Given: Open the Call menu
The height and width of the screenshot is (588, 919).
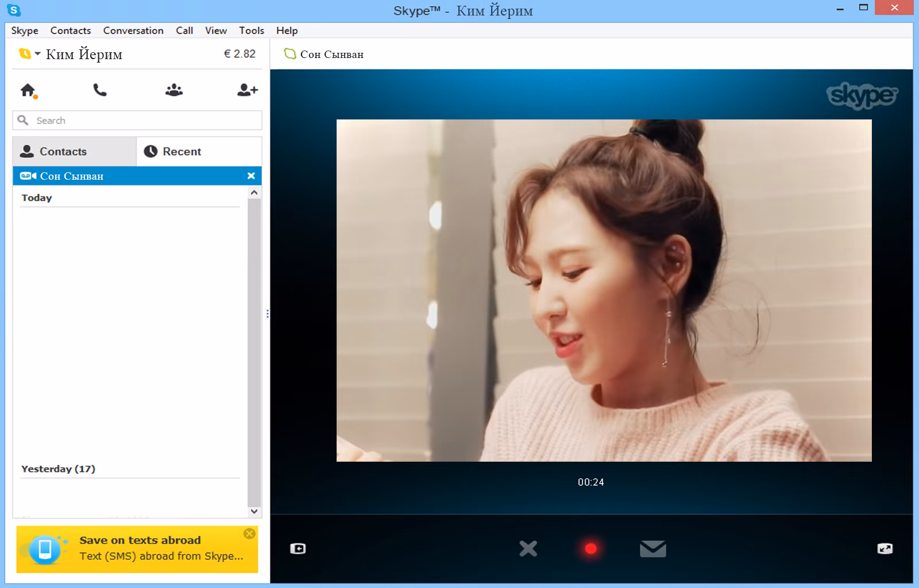Looking at the screenshot, I should coord(184,30).
